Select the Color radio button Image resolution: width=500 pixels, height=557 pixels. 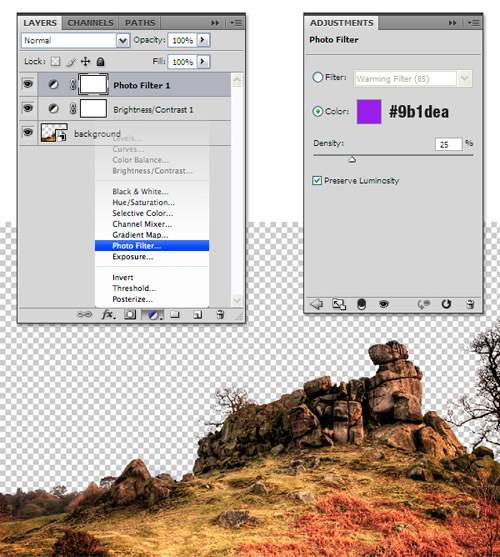click(317, 112)
